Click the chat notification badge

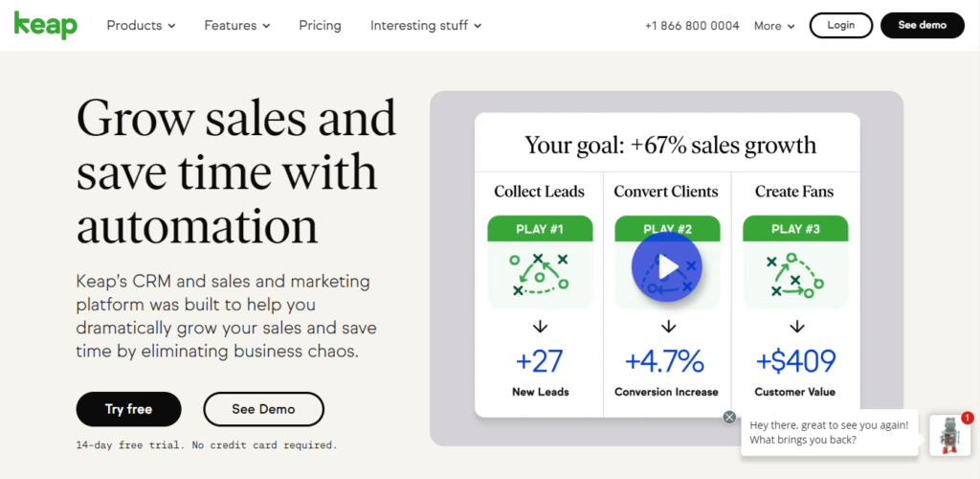(x=967, y=418)
